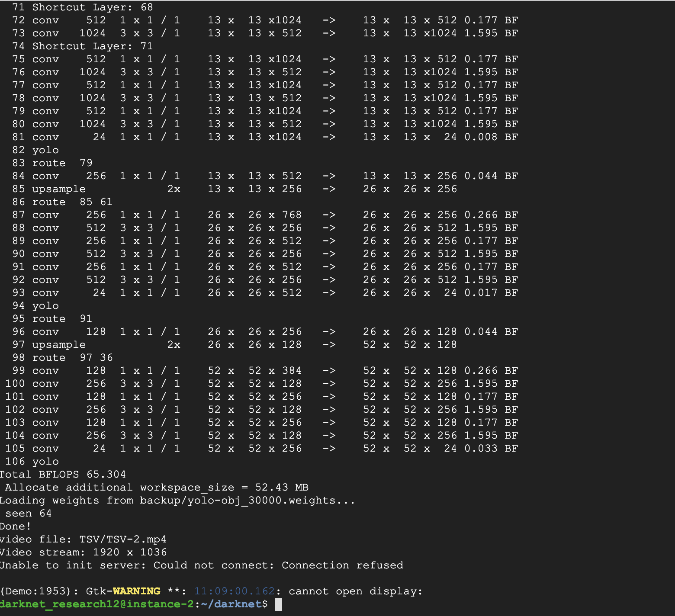Click the 'darknet_research12@instance-2' prompt text
Image resolution: width=675 pixels, height=616 pixels.
(x=97, y=604)
